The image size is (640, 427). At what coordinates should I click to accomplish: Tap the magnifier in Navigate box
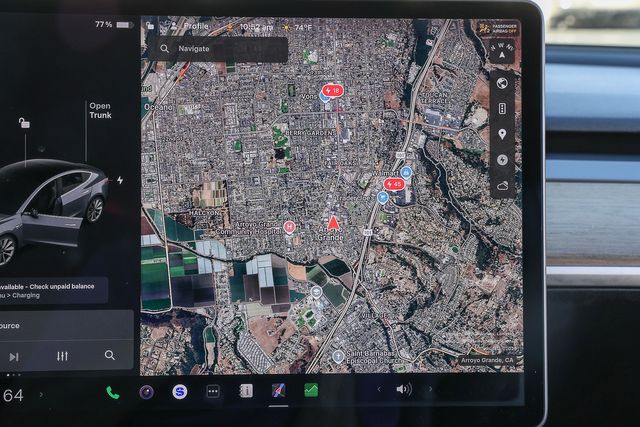click(x=164, y=49)
